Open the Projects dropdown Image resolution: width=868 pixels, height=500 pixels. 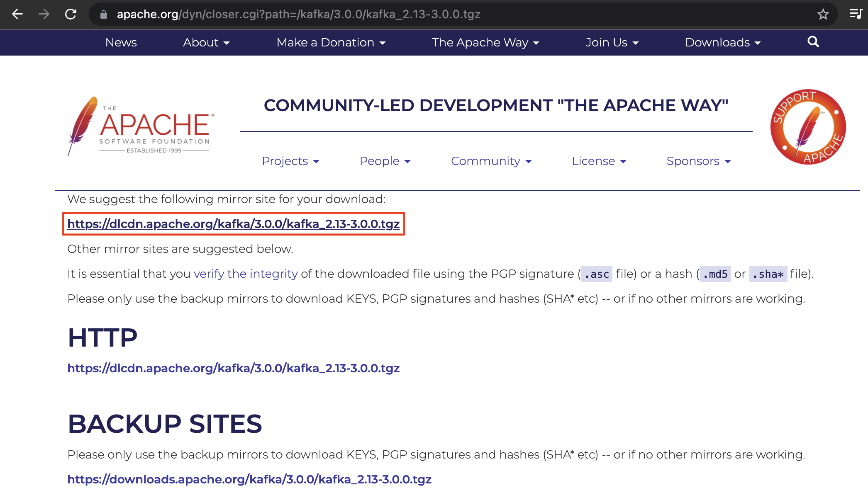coord(290,161)
